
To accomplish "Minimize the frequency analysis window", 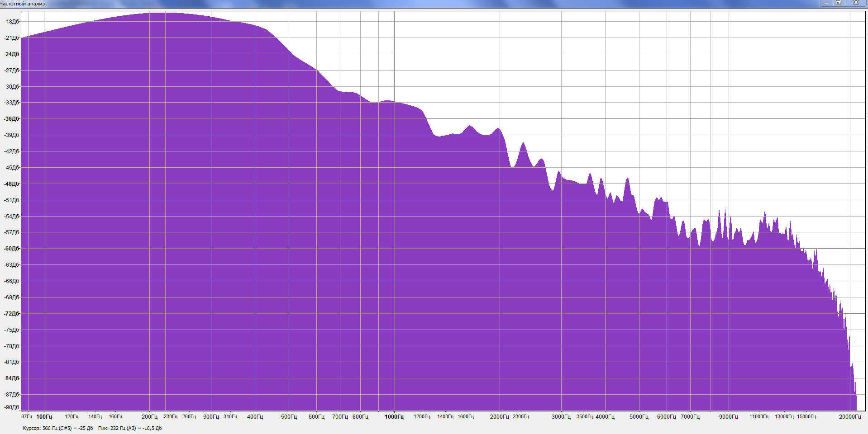I will [x=827, y=3].
